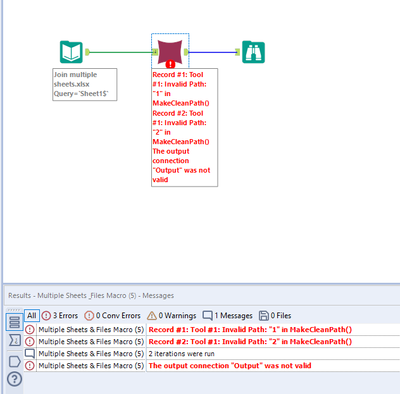This screenshot has height=394, width=400.
Task: Open the help question mark icon
Action: click(15, 379)
